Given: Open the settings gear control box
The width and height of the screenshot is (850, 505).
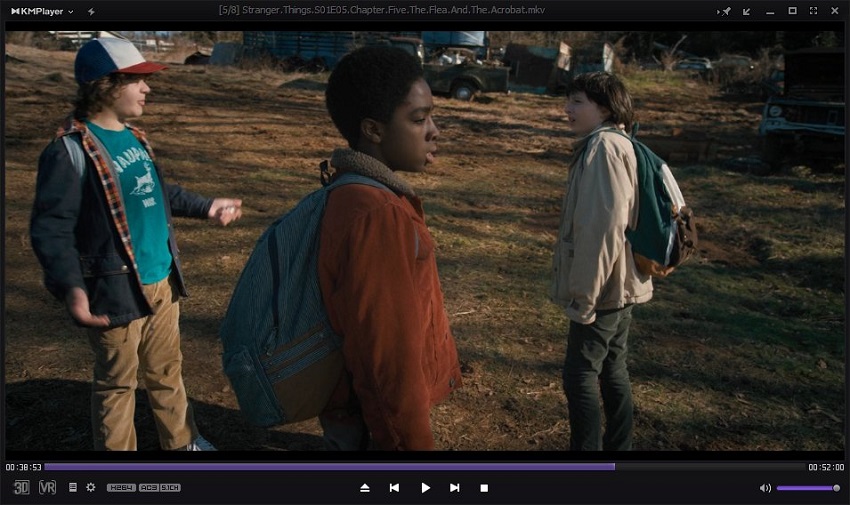Looking at the screenshot, I should 91,487.
